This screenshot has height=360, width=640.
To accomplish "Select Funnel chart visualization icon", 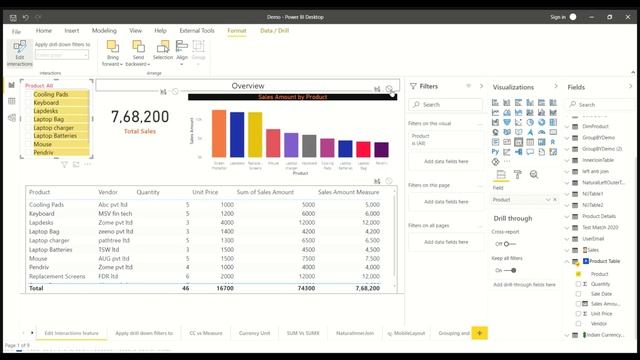I will [507, 122].
